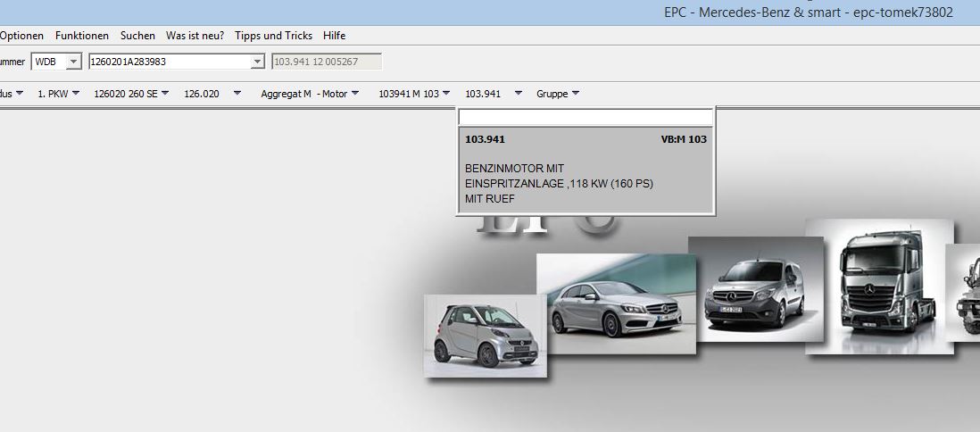The image size is (980, 432).
Task: Open the Hilfe menu
Action: (335, 36)
